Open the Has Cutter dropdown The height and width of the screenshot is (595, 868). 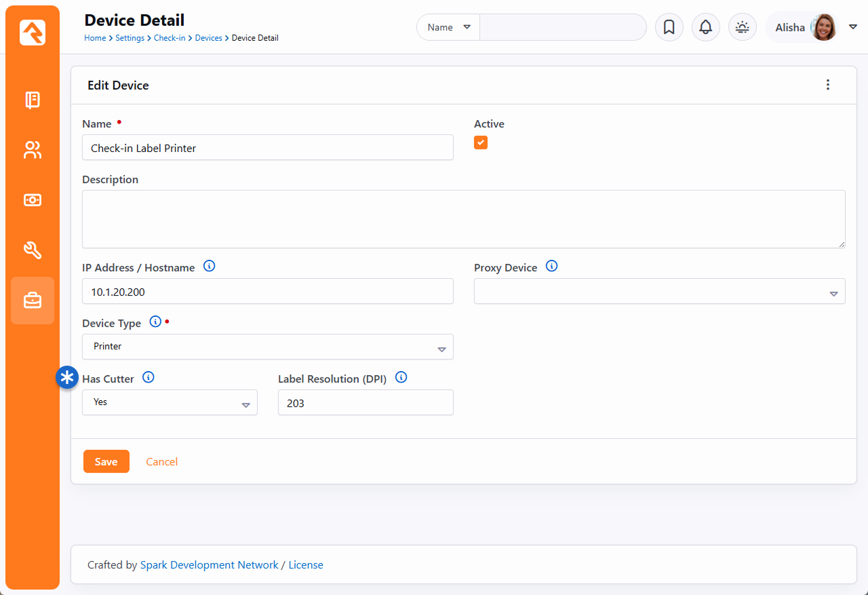pos(170,402)
